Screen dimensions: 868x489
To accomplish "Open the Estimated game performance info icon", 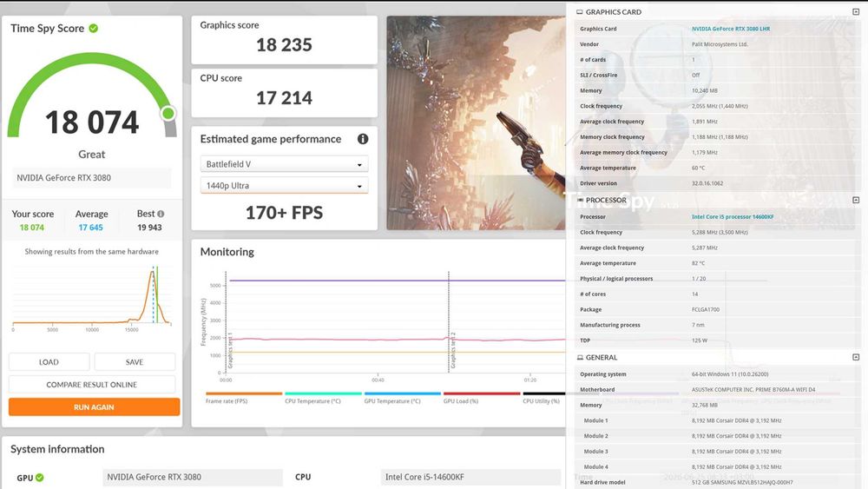I will click(x=363, y=139).
